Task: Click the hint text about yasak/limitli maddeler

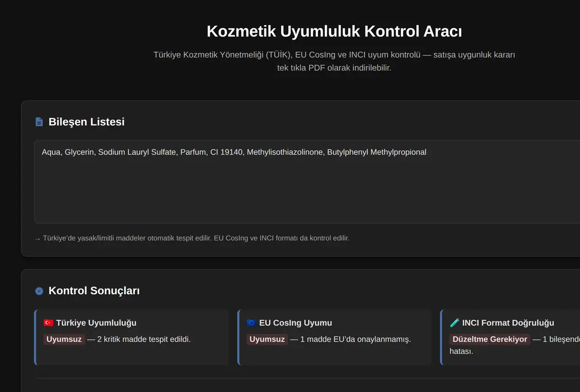Action: [192, 238]
